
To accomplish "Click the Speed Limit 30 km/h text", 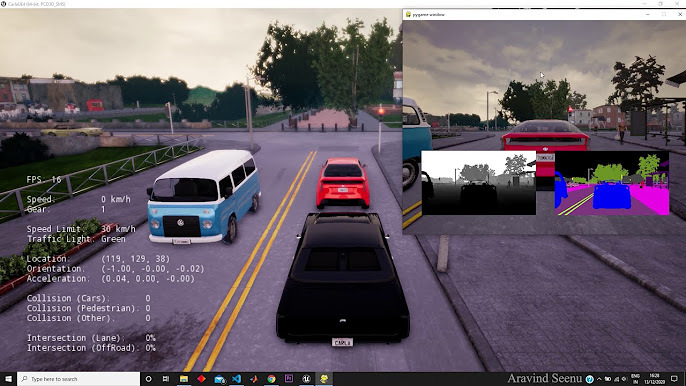I will pyautogui.click(x=81, y=229).
